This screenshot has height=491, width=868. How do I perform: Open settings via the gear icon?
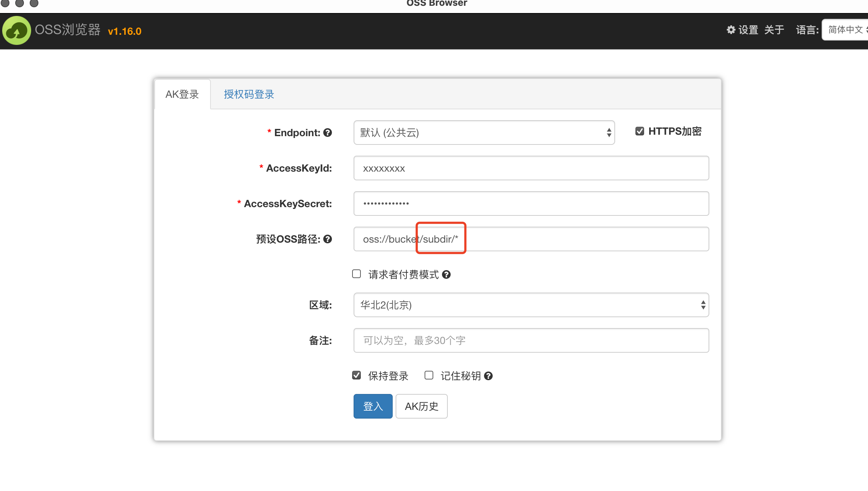[x=731, y=30]
